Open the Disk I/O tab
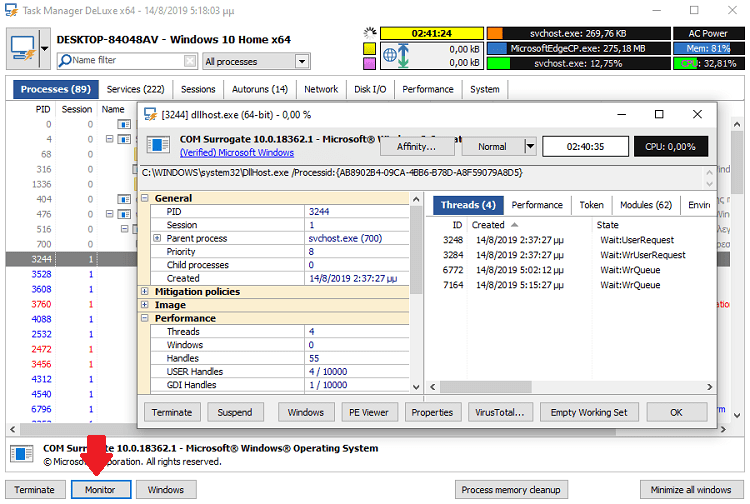750x504 pixels. (x=370, y=89)
